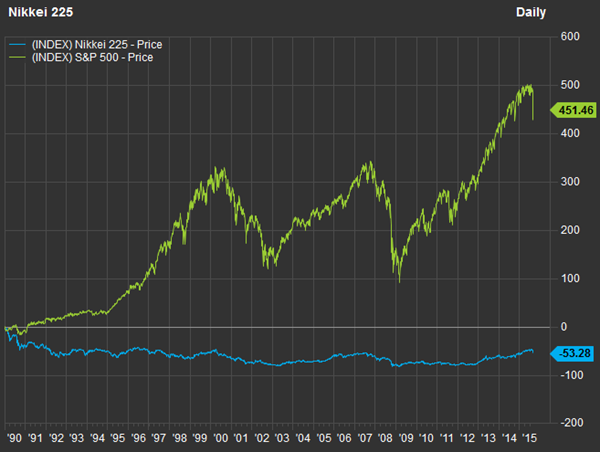Click the '91 year label
Screen dimensions: 600x452
click(x=35, y=438)
